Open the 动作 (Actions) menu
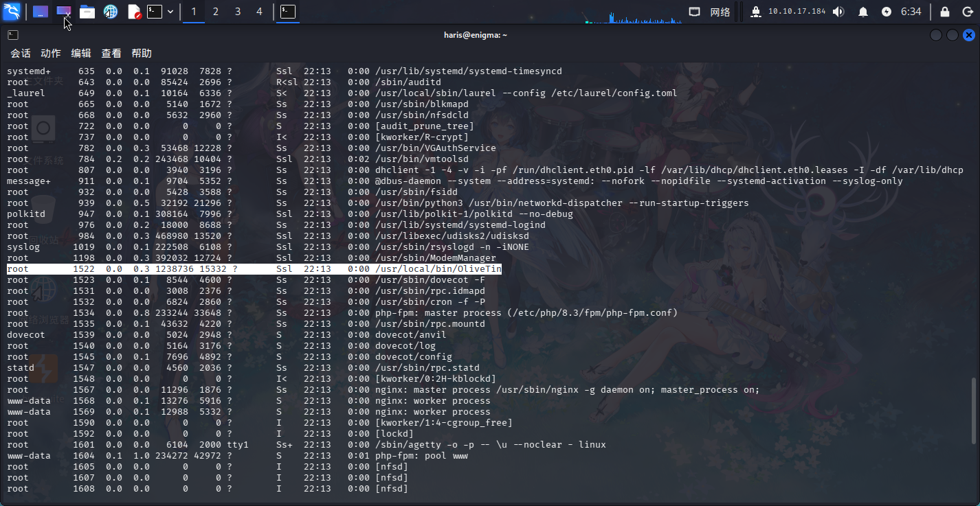Viewport: 980px width, 506px height. tap(51, 53)
